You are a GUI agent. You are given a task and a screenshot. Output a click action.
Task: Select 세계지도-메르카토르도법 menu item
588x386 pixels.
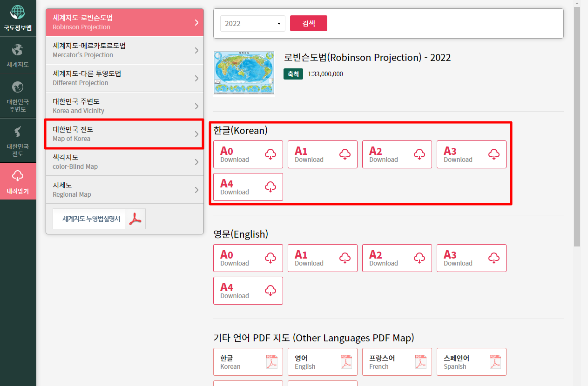click(125, 50)
